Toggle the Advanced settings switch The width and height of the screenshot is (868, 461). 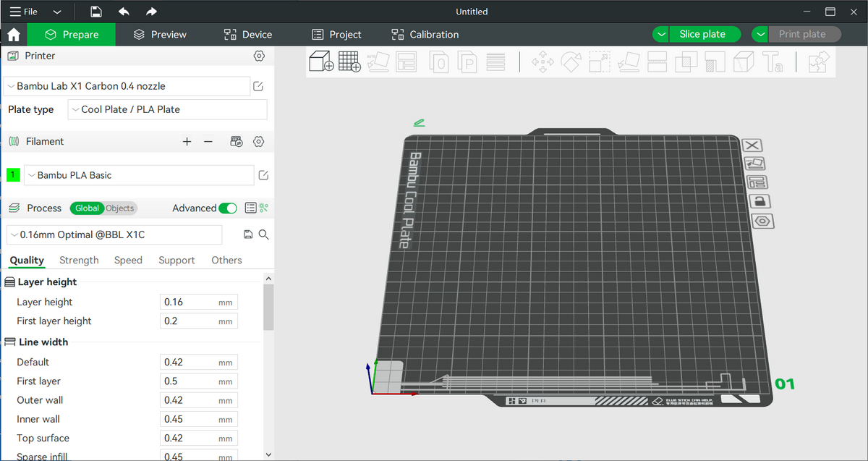pyautogui.click(x=228, y=208)
